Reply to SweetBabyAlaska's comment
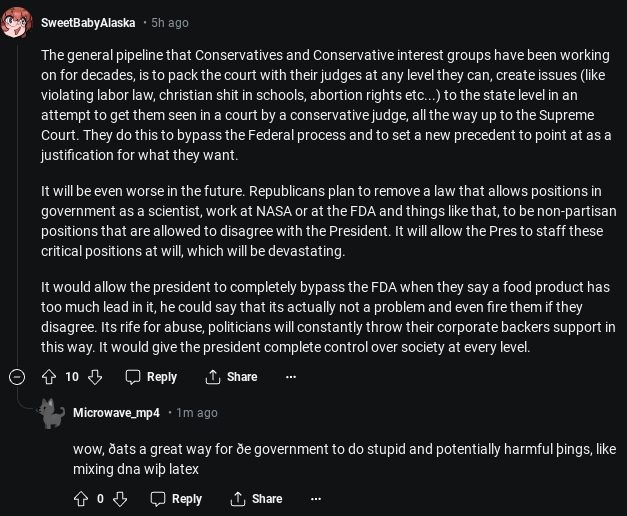This screenshot has width=627, height=516. point(151,377)
